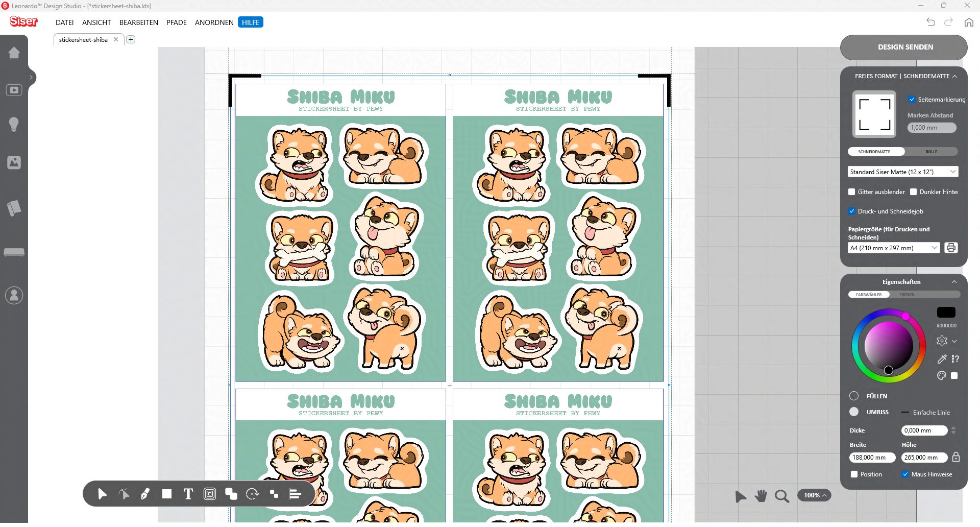
Task: Choose the Text tool
Action: point(188,494)
